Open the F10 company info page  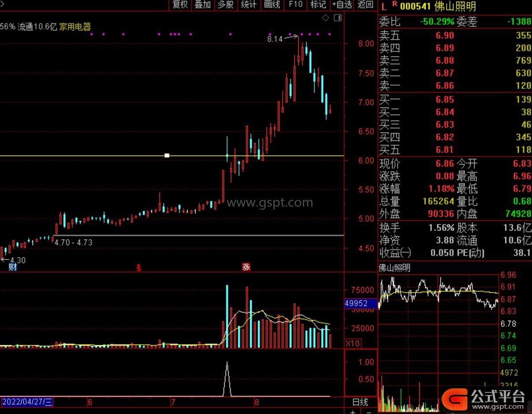(x=295, y=4)
